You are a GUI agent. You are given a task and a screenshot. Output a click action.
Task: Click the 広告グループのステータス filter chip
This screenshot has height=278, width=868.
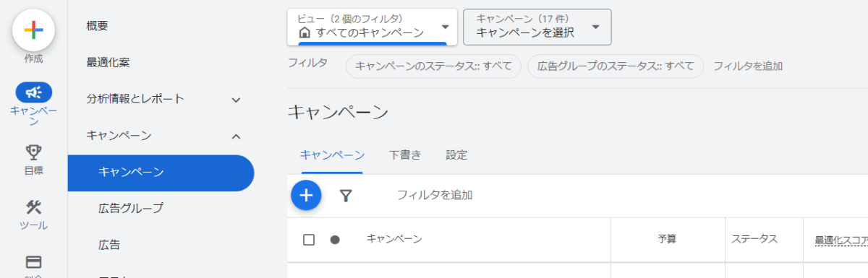point(616,66)
